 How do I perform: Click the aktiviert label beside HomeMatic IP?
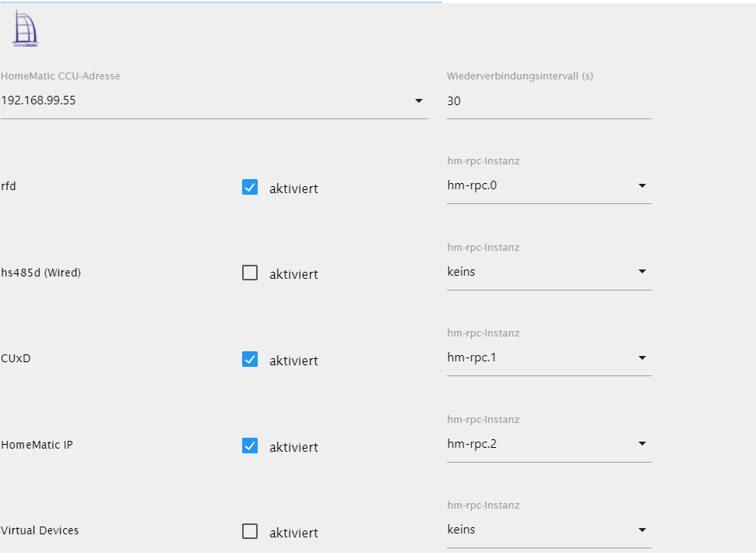294,447
